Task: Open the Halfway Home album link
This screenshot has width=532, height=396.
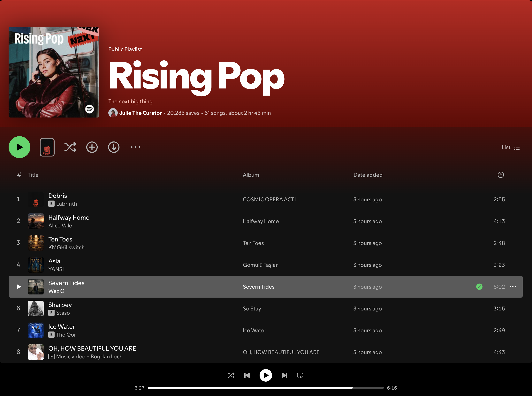Action: click(x=261, y=221)
